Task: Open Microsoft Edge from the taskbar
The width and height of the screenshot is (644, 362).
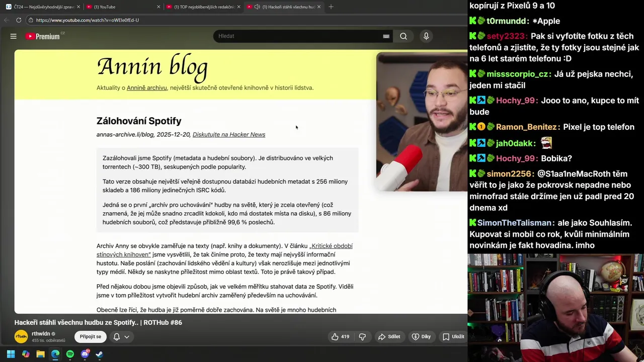Action: (x=55, y=354)
